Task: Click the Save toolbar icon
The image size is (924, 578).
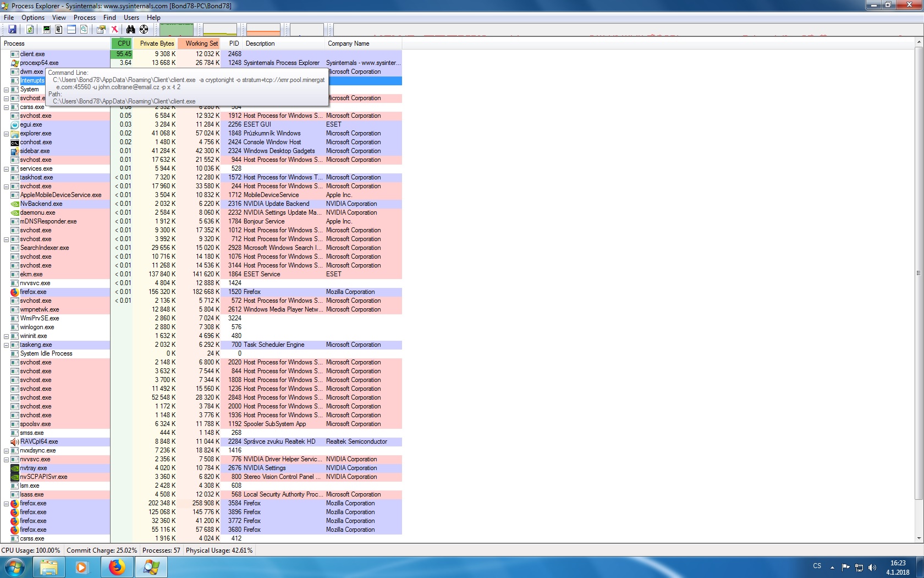Action: [12, 29]
